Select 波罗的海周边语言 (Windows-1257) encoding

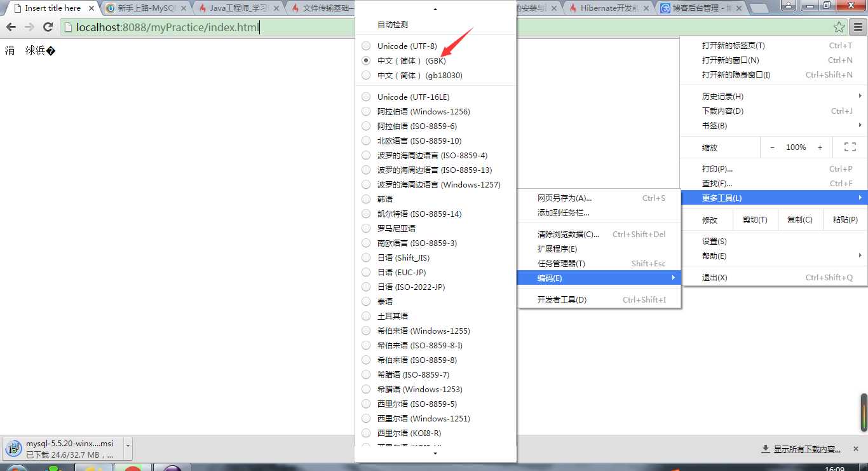[x=436, y=184]
